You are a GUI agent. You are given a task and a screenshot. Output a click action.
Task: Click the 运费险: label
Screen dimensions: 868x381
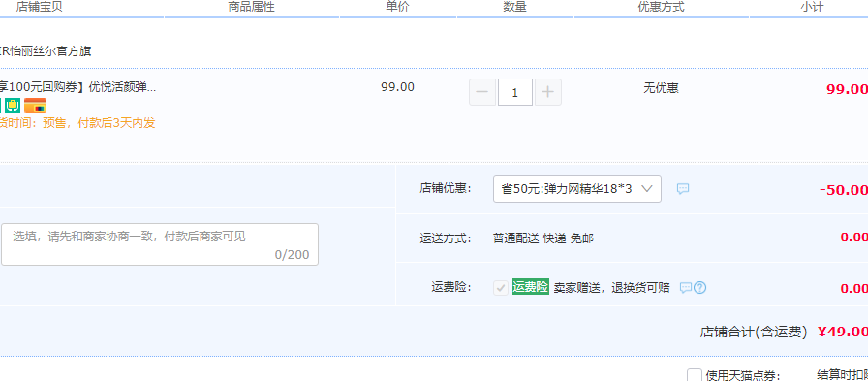[451, 287]
